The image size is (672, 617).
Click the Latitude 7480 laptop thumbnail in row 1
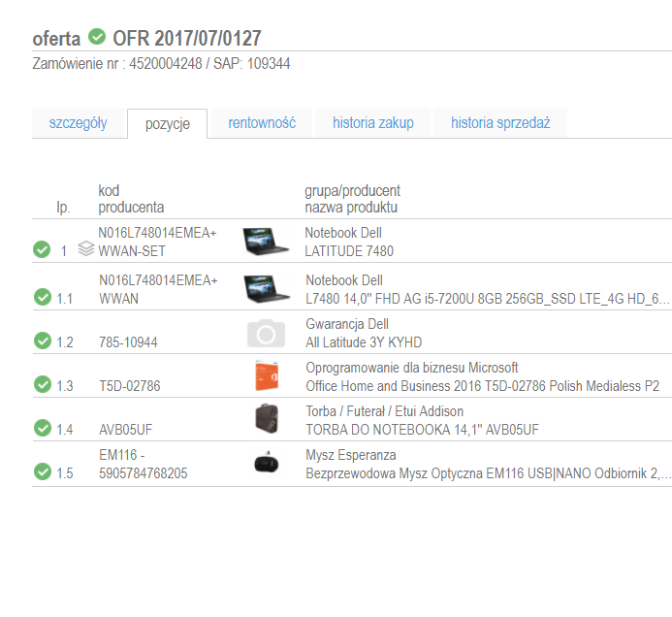[266, 241]
